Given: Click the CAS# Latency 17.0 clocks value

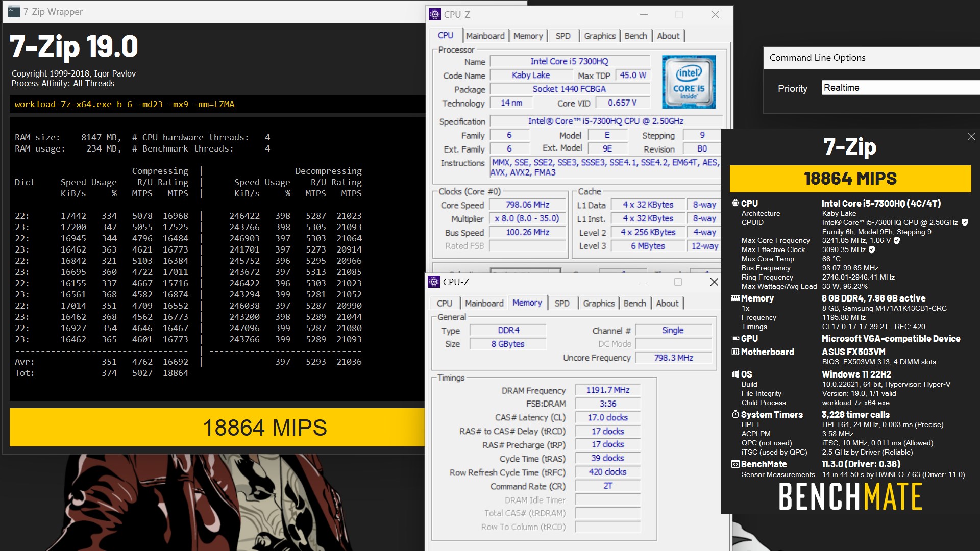Looking at the screenshot, I should 607,417.
